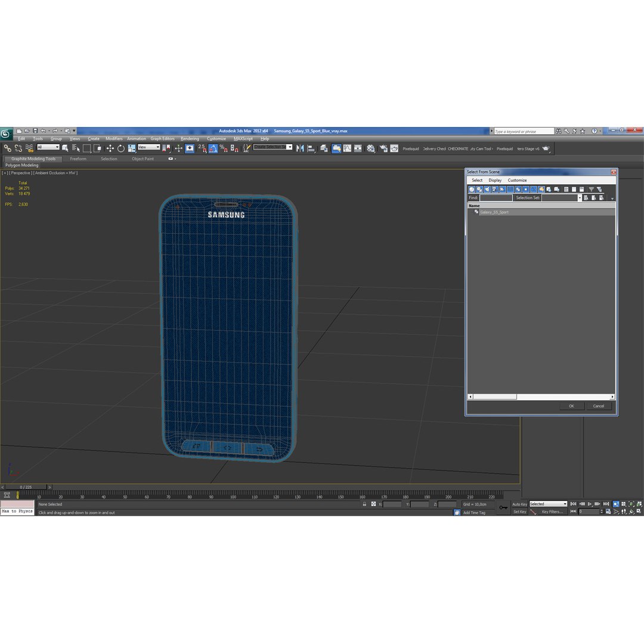This screenshot has width=644, height=644.
Task: Expand the Polygon Modeling panel
Action: click(22, 165)
